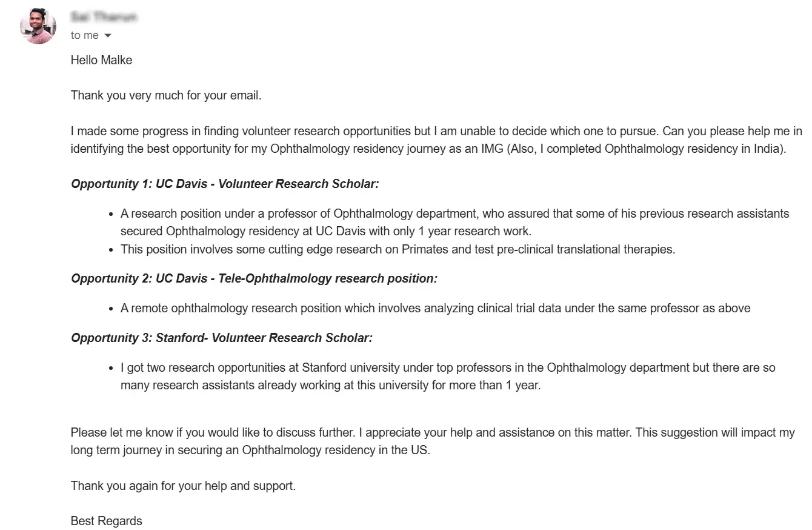Click bullet starting "A remote ophthalmology research position"
Image resolution: width=812 pixels, height=530 pixels.
[x=435, y=308]
